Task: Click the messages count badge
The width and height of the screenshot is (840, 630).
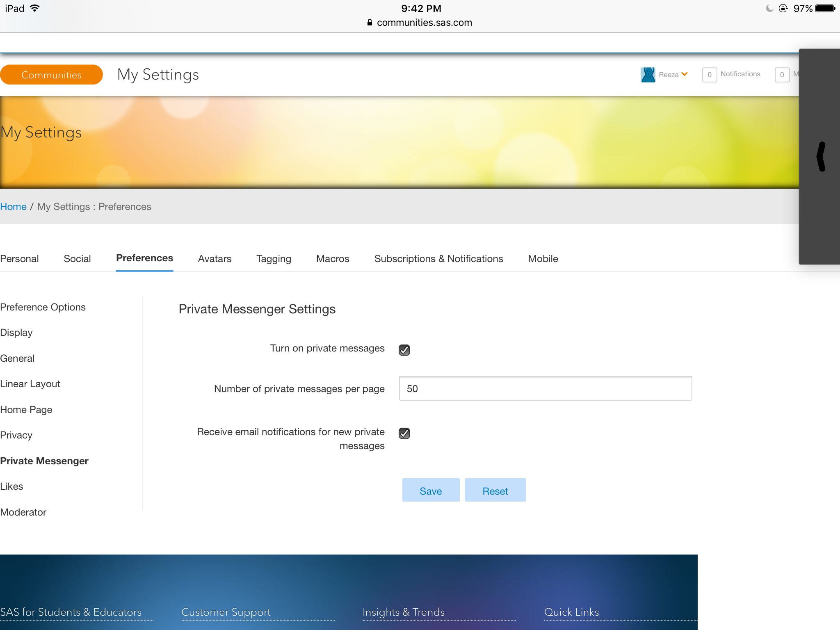Action: click(782, 75)
